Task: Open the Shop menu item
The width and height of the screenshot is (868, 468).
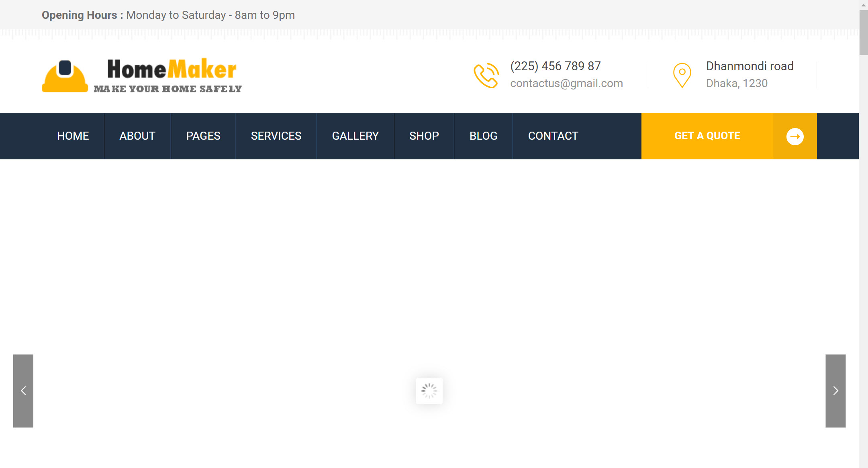Action: pyautogui.click(x=424, y=136)
